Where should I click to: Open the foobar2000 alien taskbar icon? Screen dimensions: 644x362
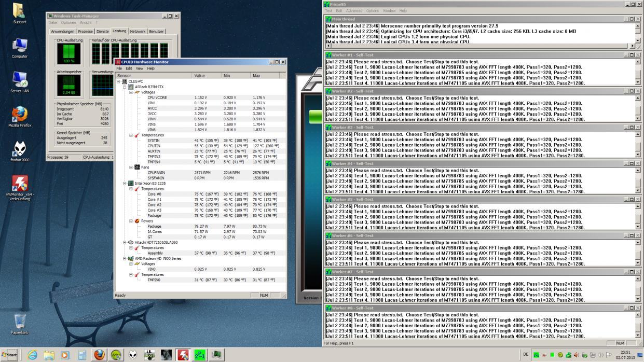133,355
